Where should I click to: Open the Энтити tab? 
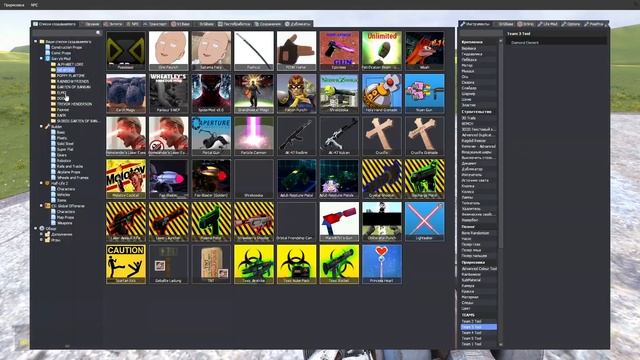click(x=113, y=24)
